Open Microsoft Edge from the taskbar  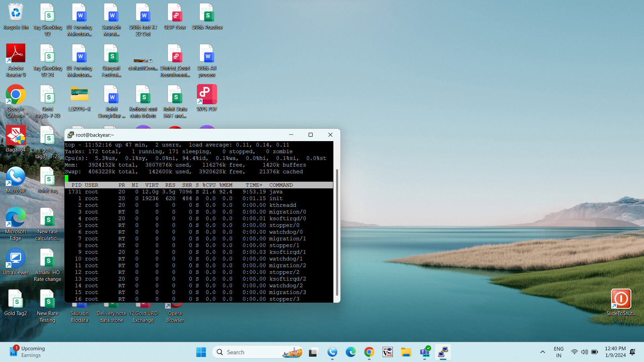tap(351, 352)
